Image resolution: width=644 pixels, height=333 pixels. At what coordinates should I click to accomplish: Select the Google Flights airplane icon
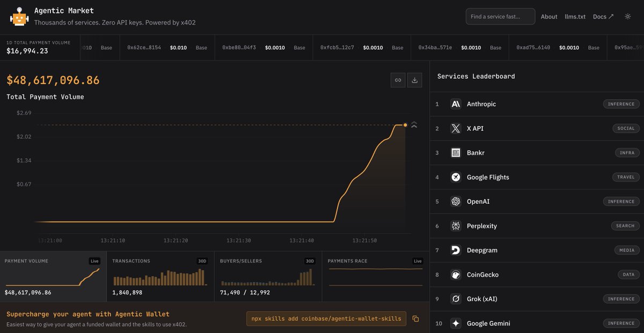pos(456,177)
